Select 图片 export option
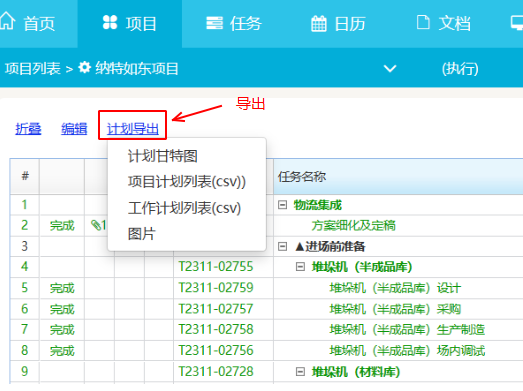This screenshot has width=523, height=391. coord(141,234)
